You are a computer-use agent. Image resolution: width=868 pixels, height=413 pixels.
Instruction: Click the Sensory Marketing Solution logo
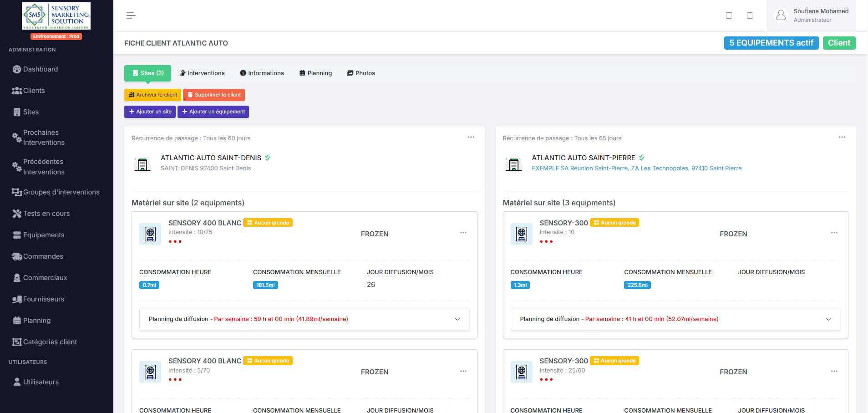click(56, 16)
